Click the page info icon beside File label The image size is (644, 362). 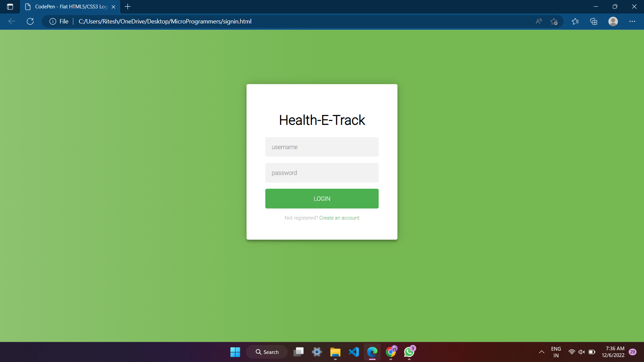pyautogui.click(x=53, y=21)
